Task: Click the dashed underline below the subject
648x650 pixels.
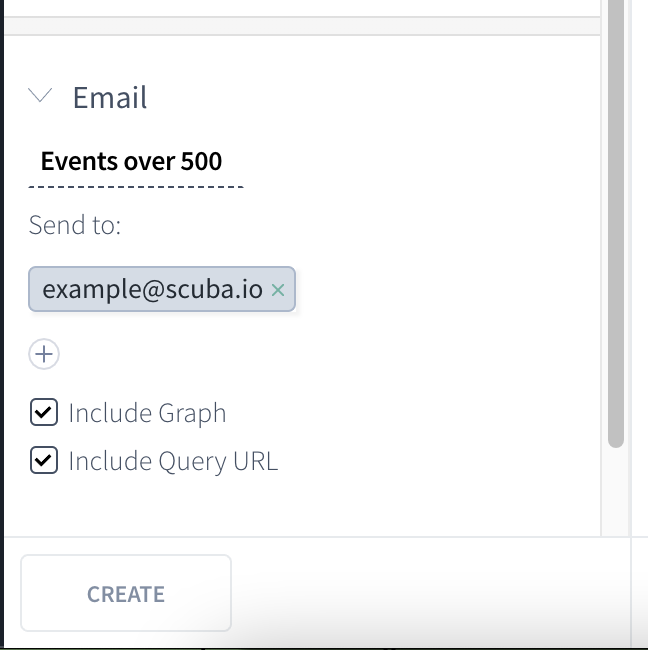Action: click(x=136, y=187)
